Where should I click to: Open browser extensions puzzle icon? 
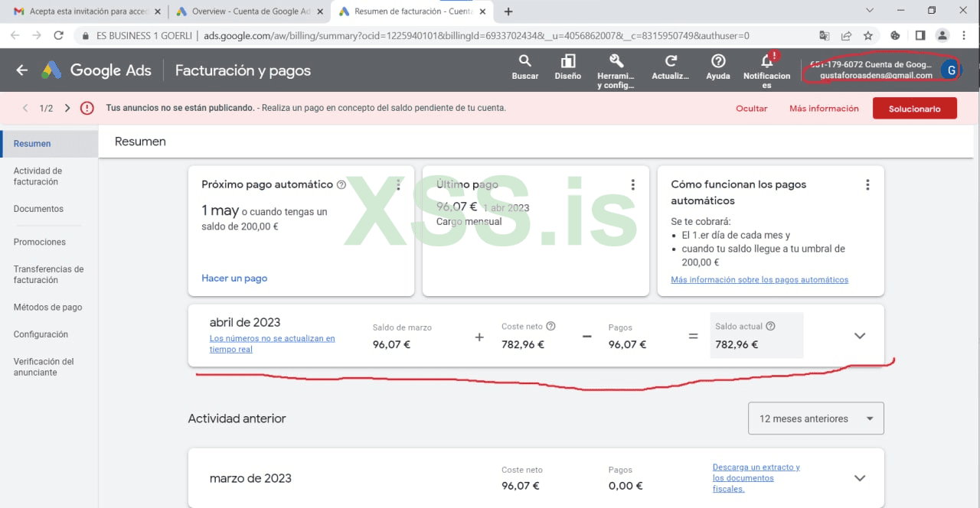(896, 35)
